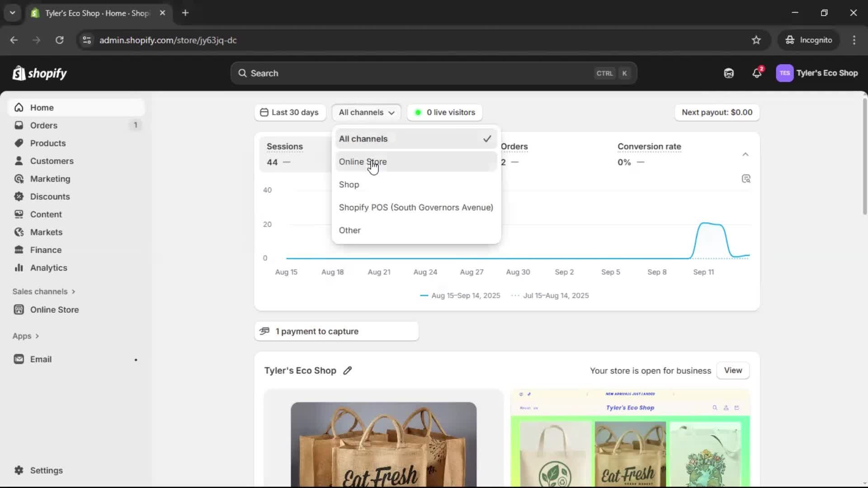Click the view report icon
This screenshot has width=868, height=488.
[746, 179]
